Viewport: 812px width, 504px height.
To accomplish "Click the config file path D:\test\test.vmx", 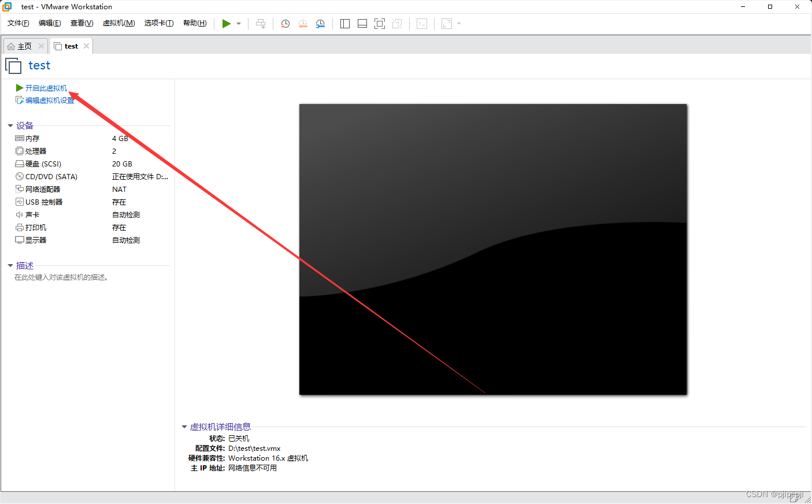I will click(254, 449).
